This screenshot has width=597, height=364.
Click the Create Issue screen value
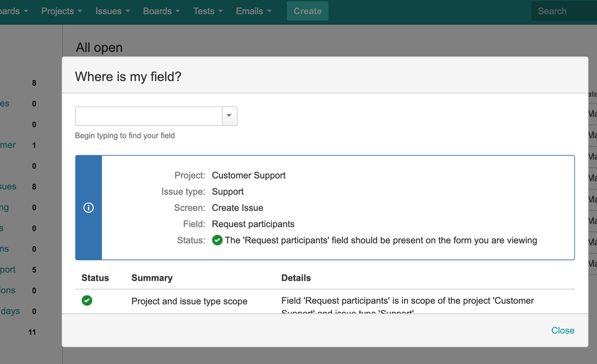pyautogui.click(x=237, y=208)
